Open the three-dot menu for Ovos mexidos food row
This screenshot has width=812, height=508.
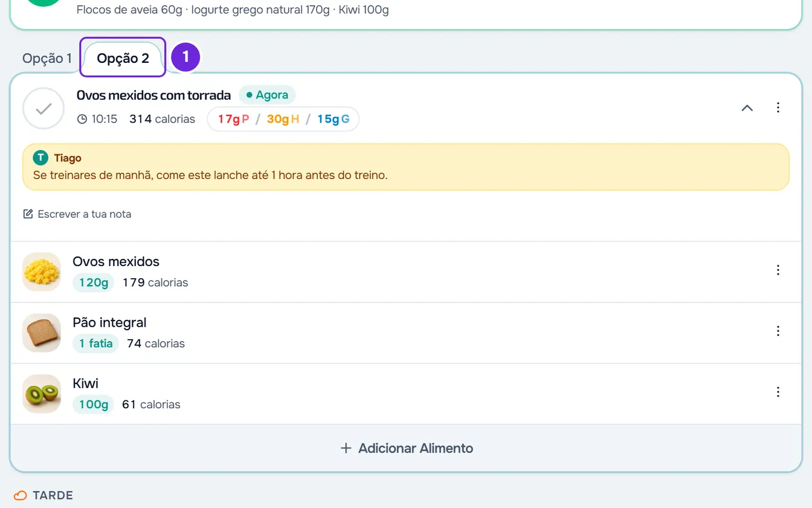click(778, 270)
